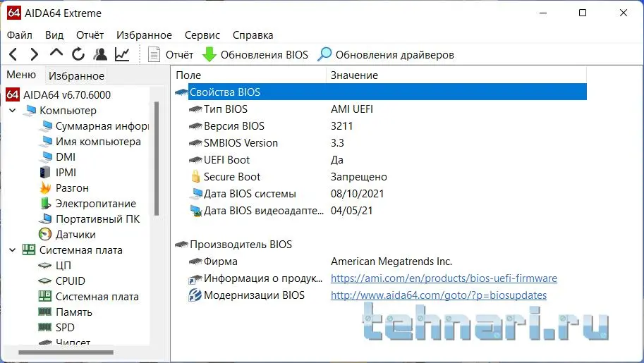This screenshot has height=363, width=644.
Task: Select Память tree item
Action: (65, 312)
